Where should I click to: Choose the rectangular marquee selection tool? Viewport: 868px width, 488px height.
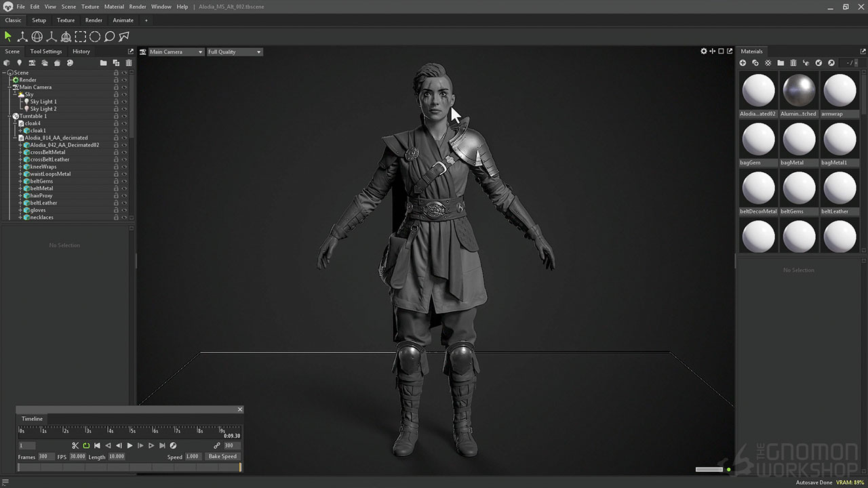[x=81, y=37]
